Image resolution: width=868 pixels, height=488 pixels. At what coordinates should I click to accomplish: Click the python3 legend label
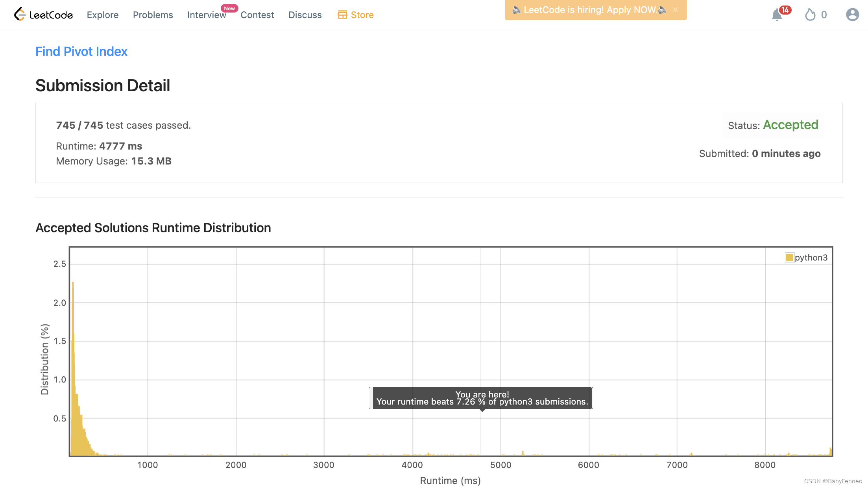tap(811, 257)
